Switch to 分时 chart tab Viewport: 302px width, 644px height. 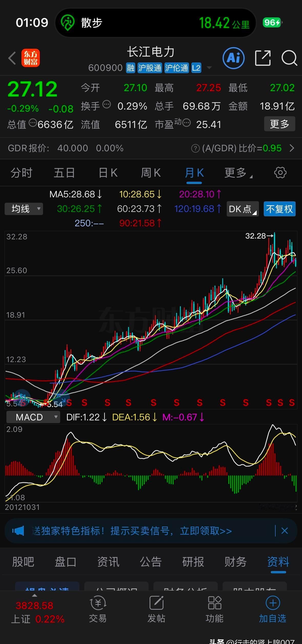pyautogui.click(x=21, y=173)
